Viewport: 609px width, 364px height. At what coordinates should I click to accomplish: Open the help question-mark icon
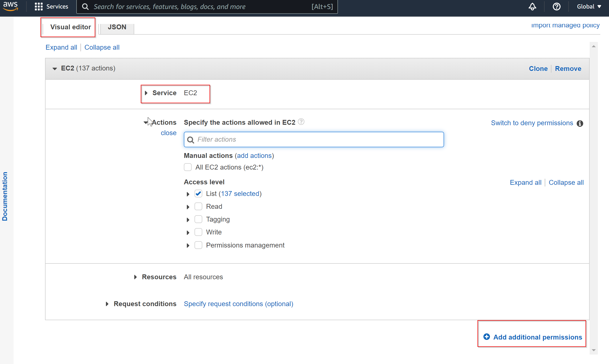[x=556, y=7]
